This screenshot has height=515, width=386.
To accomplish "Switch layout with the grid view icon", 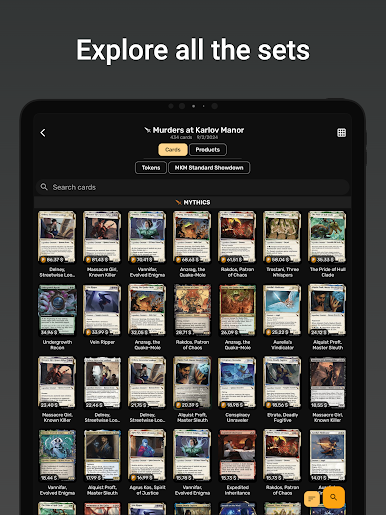I will tap(341, 133).
